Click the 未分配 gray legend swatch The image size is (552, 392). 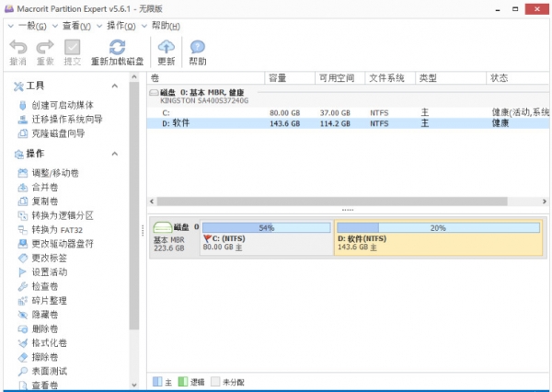(x=215, y=382)
